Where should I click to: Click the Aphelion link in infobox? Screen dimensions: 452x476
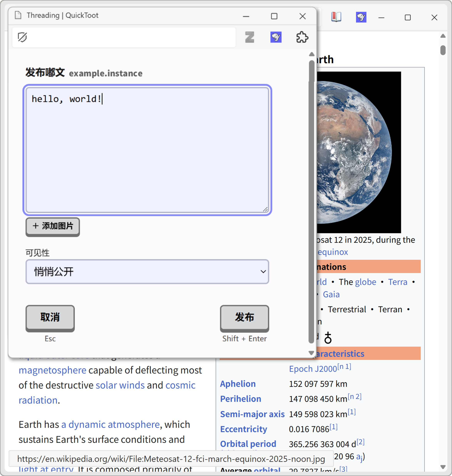(238, 384)
